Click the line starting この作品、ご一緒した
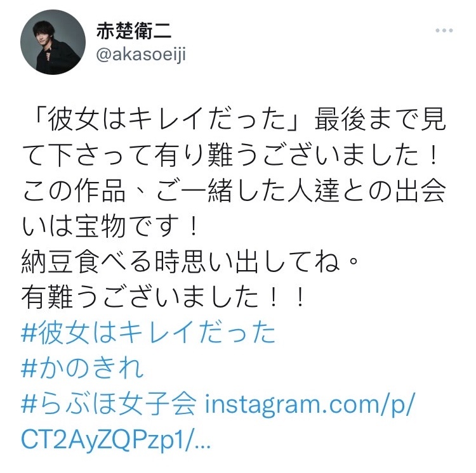 click(234, 191)
